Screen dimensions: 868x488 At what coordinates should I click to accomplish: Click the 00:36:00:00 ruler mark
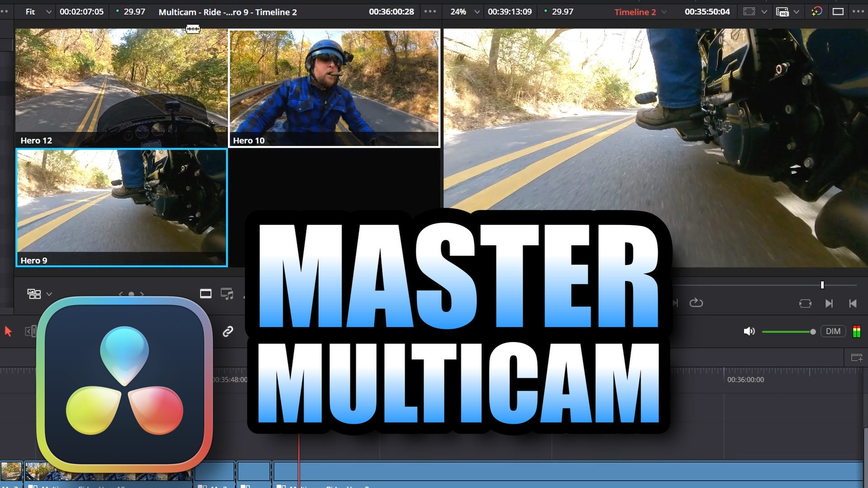pos(745,380)
